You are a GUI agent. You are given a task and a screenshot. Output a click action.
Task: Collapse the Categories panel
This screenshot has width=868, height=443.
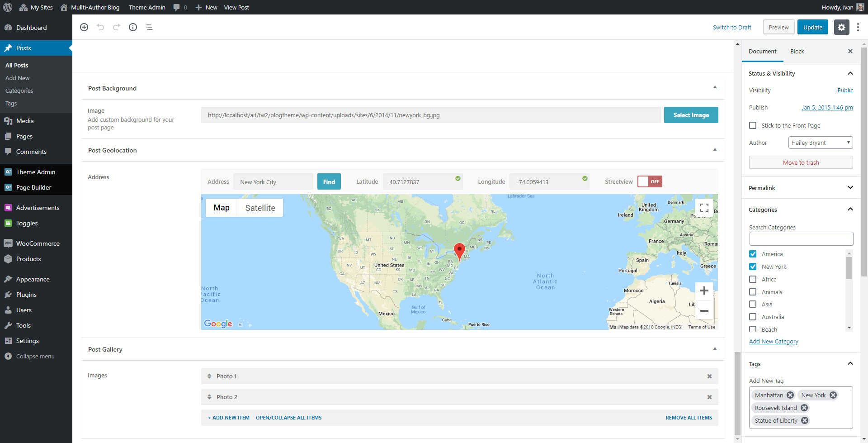click(x=850, y=210)
